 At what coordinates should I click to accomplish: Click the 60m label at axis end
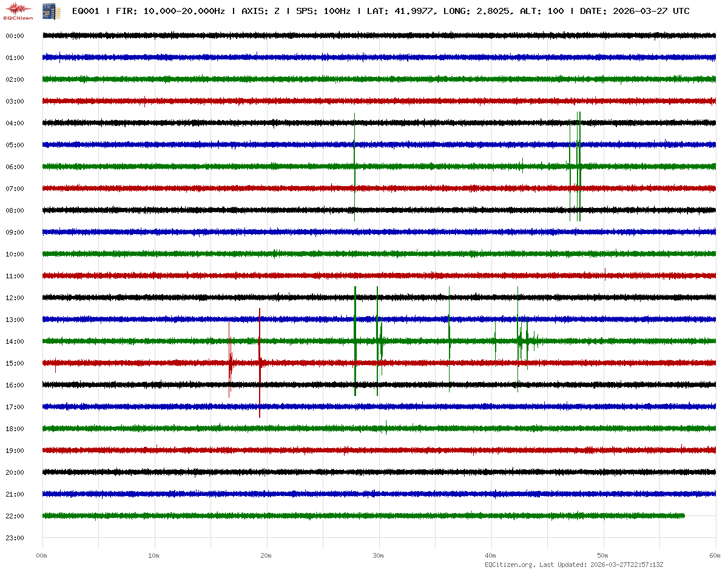[714, 555]
